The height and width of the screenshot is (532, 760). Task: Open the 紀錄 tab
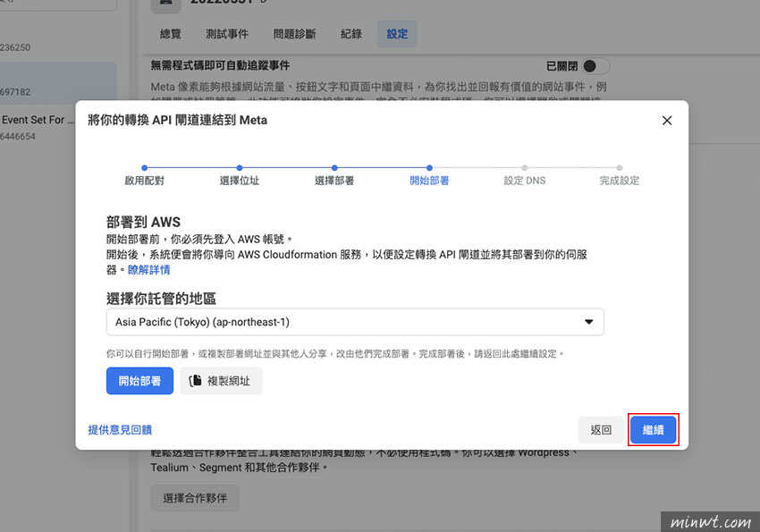coord(351,34)
